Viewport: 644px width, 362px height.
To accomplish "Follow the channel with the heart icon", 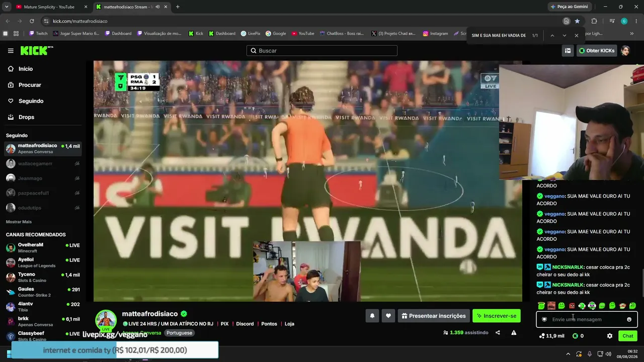I will coord(388,316).
